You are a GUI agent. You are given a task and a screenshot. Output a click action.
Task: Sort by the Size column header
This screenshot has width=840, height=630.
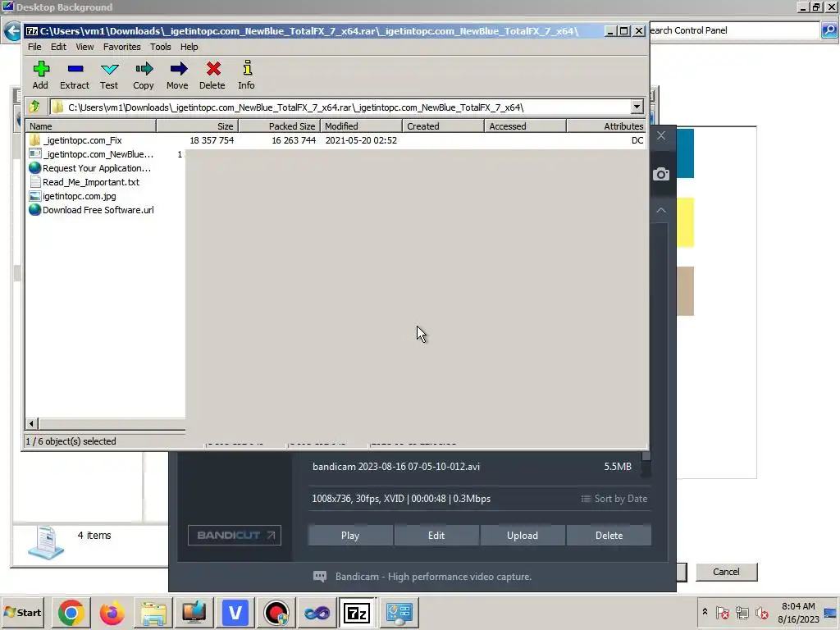coord(197,126)
